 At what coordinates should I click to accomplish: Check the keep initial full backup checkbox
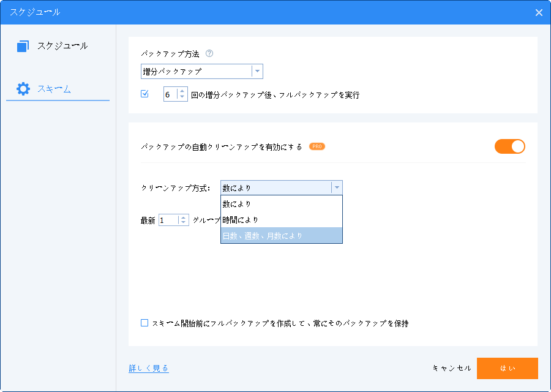[x=144, y=323]
